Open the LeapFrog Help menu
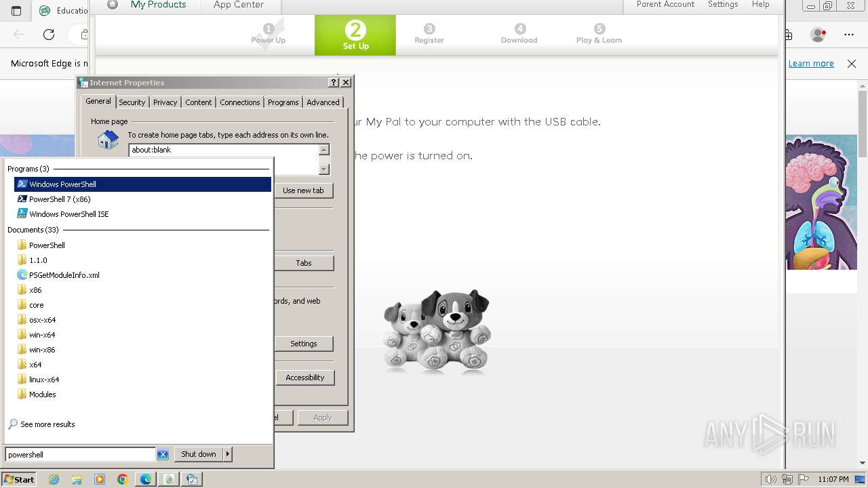 click(x=760, y=5)
